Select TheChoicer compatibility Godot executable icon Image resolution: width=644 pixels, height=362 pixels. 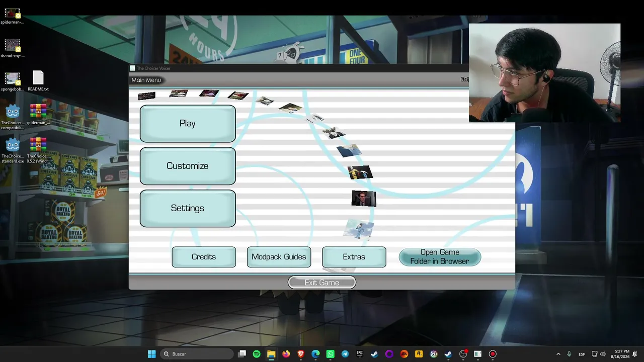coord(13,117)
